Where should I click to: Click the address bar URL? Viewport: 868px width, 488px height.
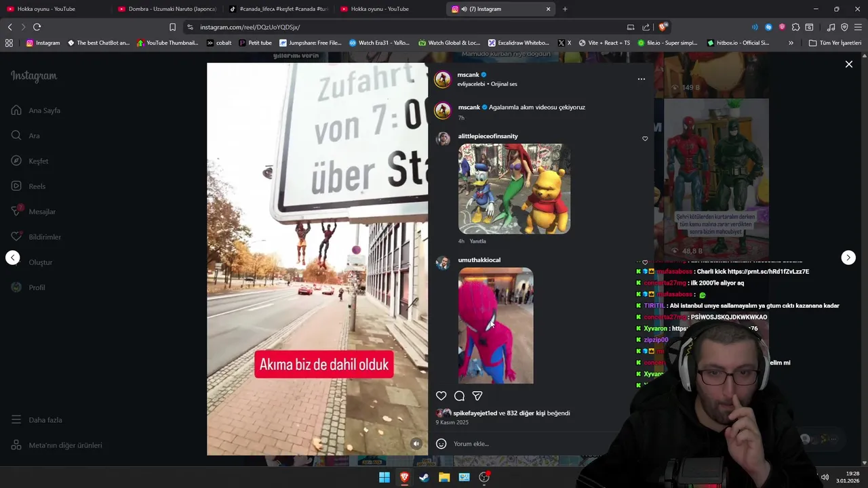point(250,27)
